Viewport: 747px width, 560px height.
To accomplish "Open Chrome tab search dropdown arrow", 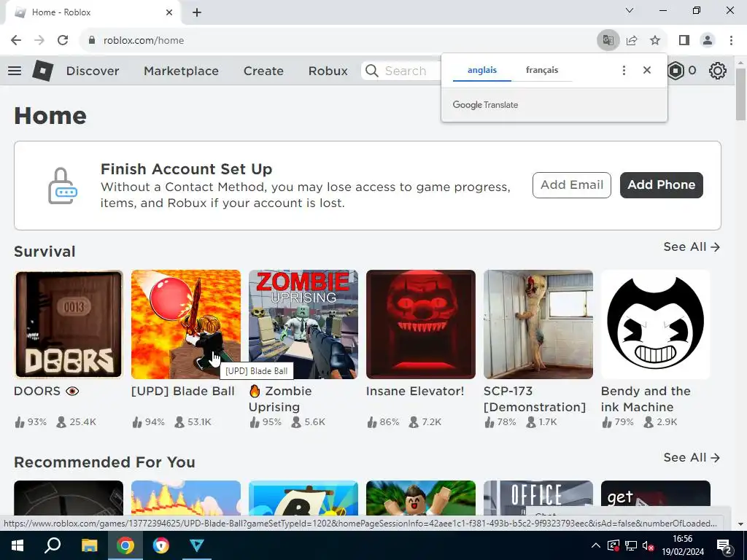I will click(630, 10).
